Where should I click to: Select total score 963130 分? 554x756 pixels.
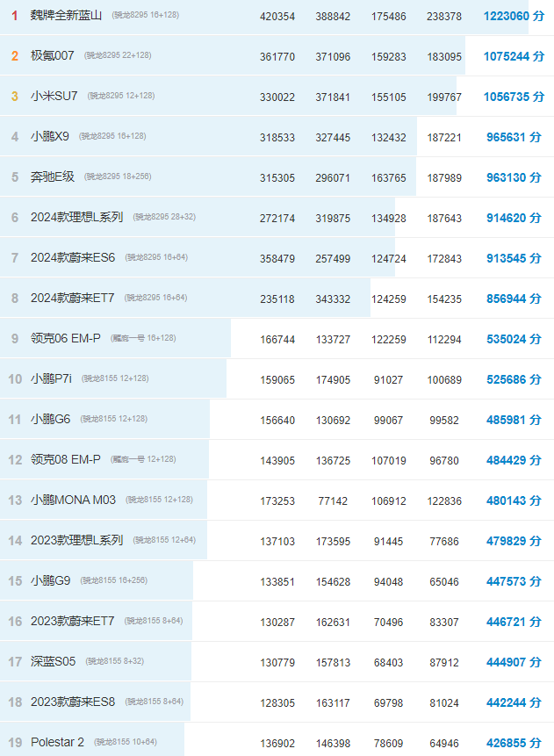tap(514, 178)
